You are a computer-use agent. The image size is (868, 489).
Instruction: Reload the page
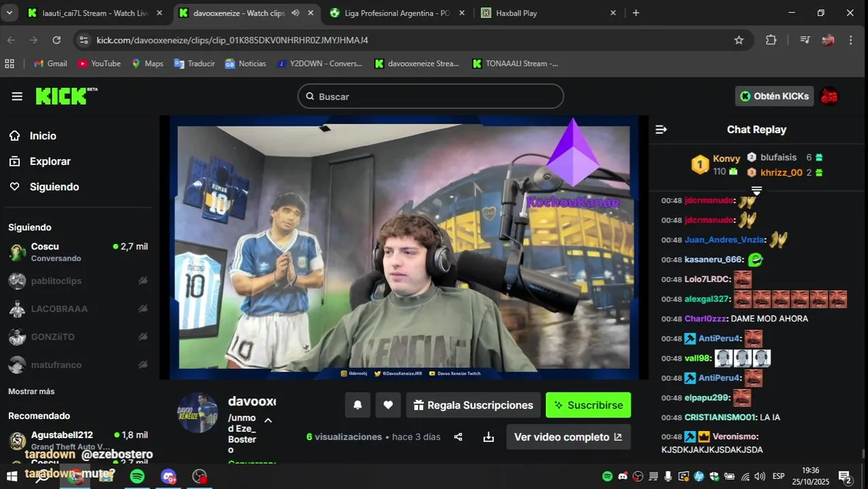(56, 40)
